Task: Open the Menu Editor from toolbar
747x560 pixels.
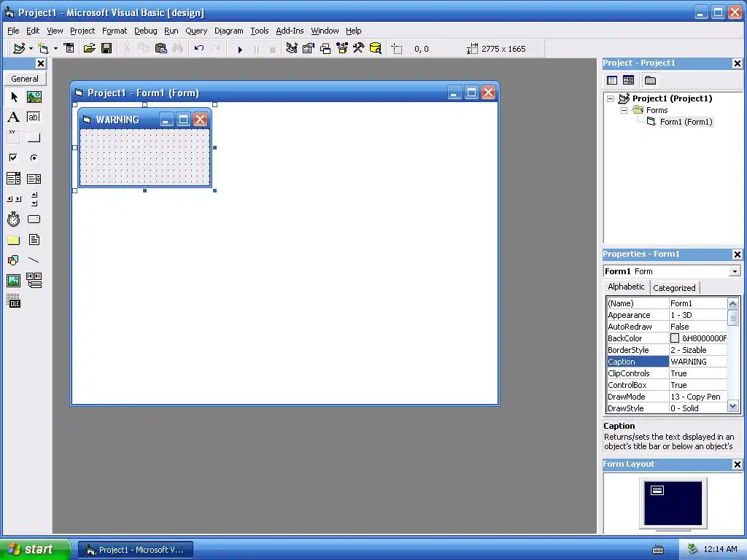Action: tap(69, 48)
